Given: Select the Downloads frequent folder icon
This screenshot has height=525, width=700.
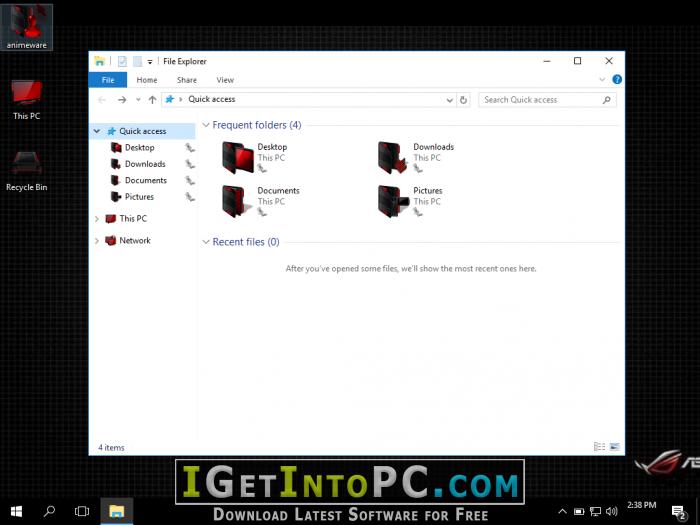Looking at the screenshot, I should click(x=393, y=157).
